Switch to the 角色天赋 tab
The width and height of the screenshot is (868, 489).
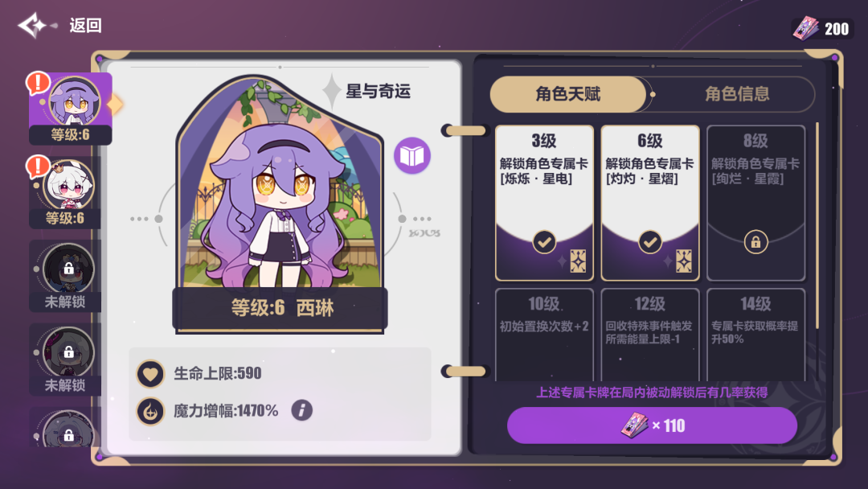tap(568, 94)
